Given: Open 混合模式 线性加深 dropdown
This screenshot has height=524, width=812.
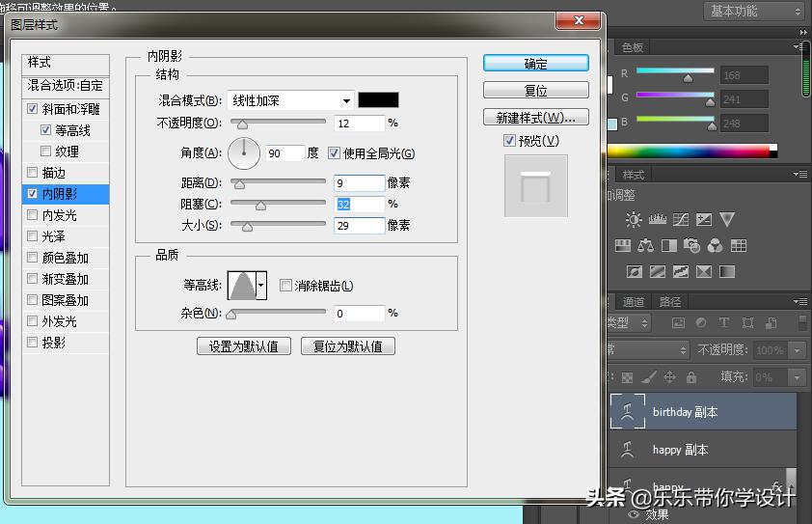Looking at the screenshot, I should [x=290, y=100].
